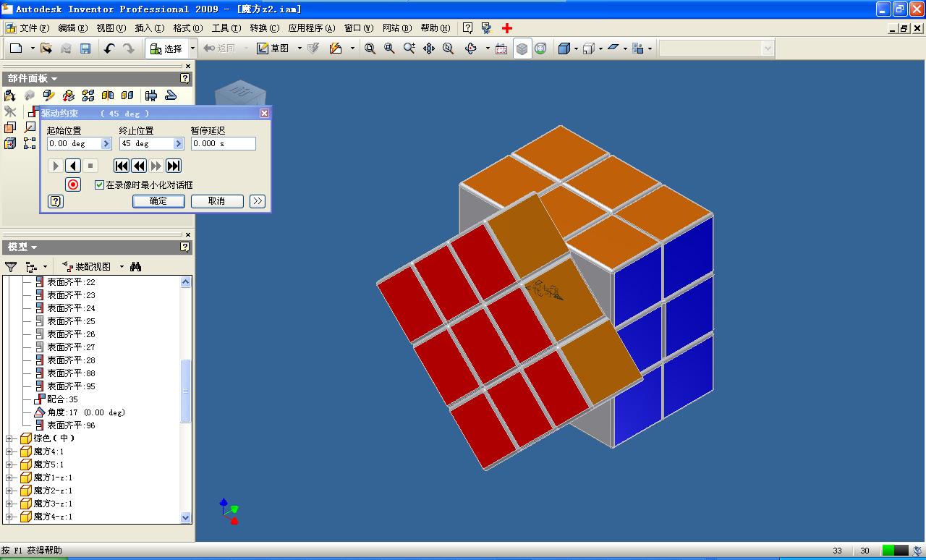This screenshot has height=560, width=926.
Task: Open the 工具 menu
Action: (226, 28)
